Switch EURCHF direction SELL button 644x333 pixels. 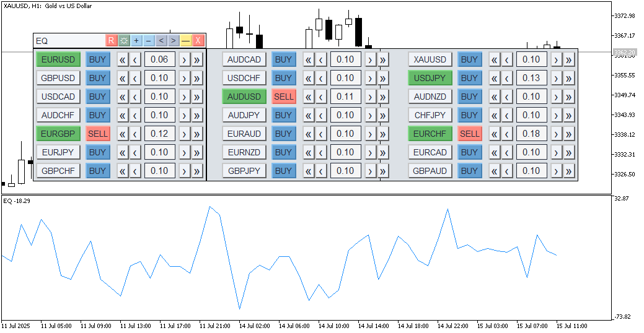(469, 134)
